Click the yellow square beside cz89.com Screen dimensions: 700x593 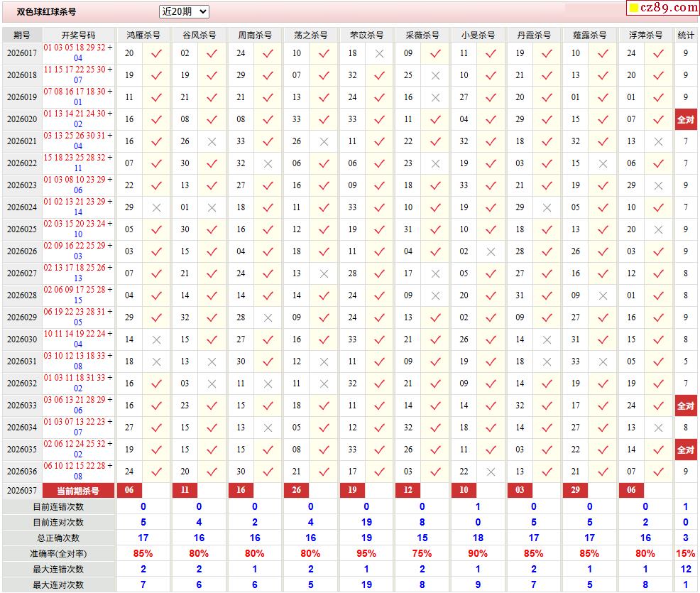tap(632, 9)
